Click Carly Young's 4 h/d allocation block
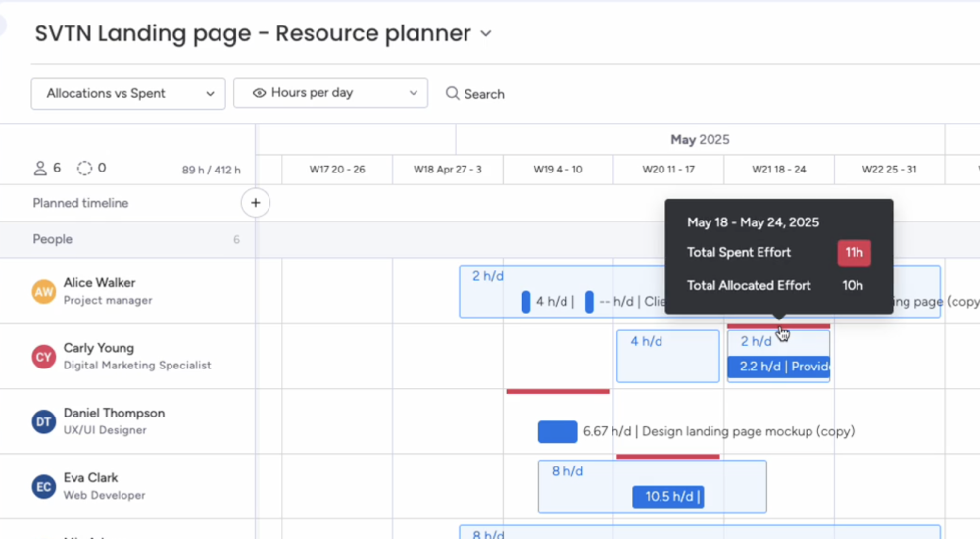The height and width of the screenshot is (539, 980). click(x=667, y=357)
